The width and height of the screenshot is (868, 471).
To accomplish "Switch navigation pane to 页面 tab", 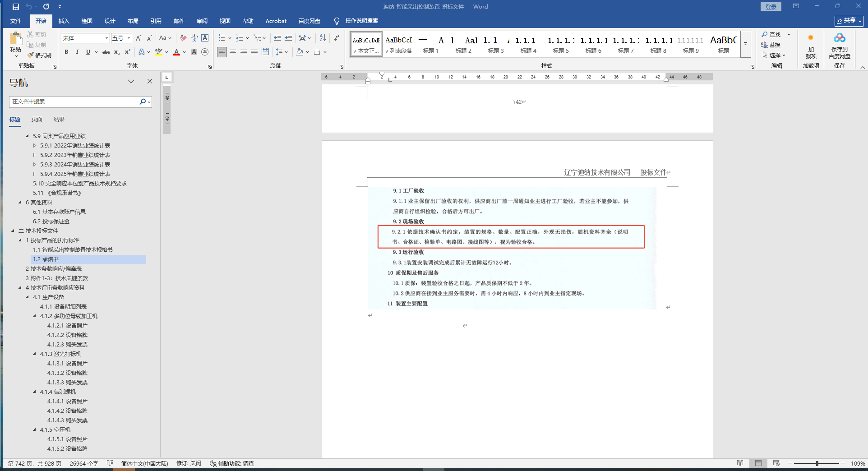I will coord(37,119).
